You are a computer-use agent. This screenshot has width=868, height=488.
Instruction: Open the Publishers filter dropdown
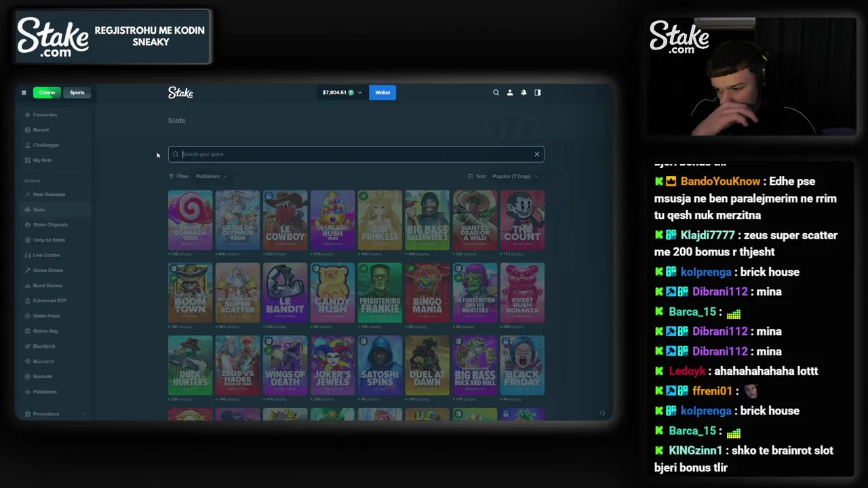pos(212,176)
